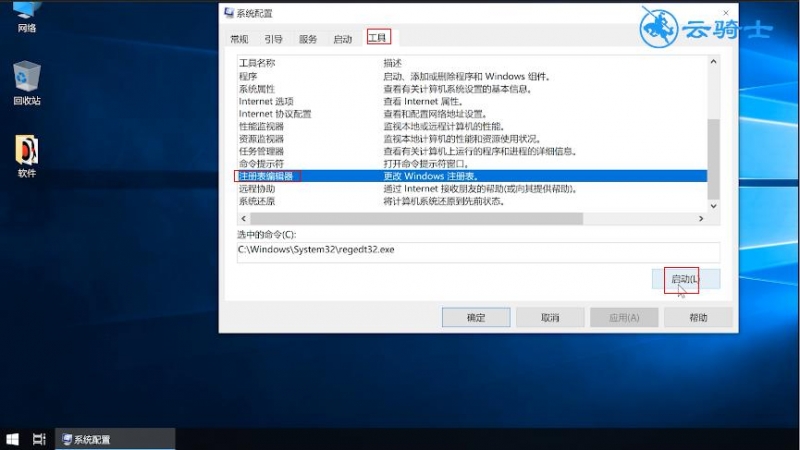
Task: Close the 系统配置 dialog
Action: (726, 13)
